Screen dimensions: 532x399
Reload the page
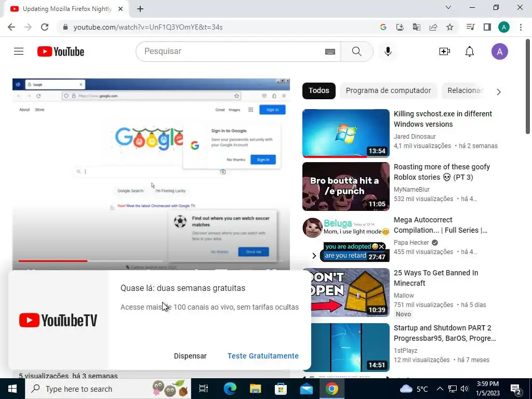pos(45,27)
